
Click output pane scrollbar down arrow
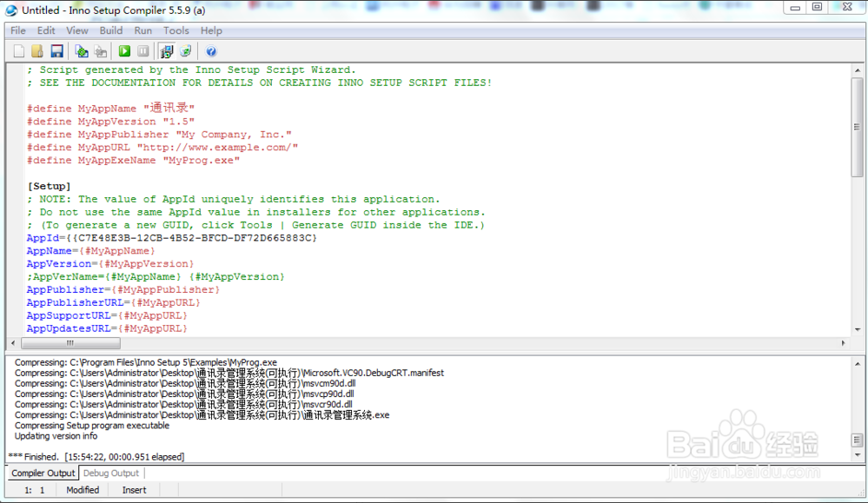click(858, 455)
